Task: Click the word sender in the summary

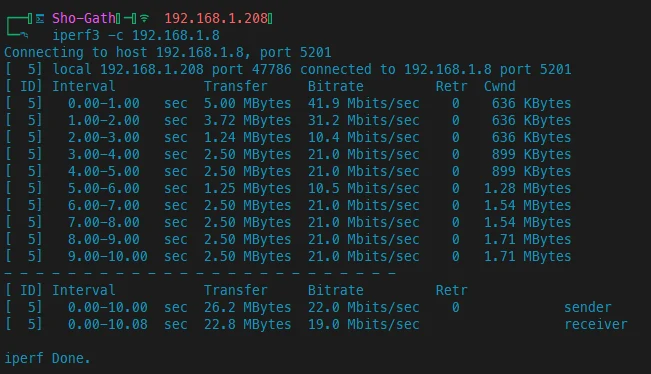Action: coord(587,308)
